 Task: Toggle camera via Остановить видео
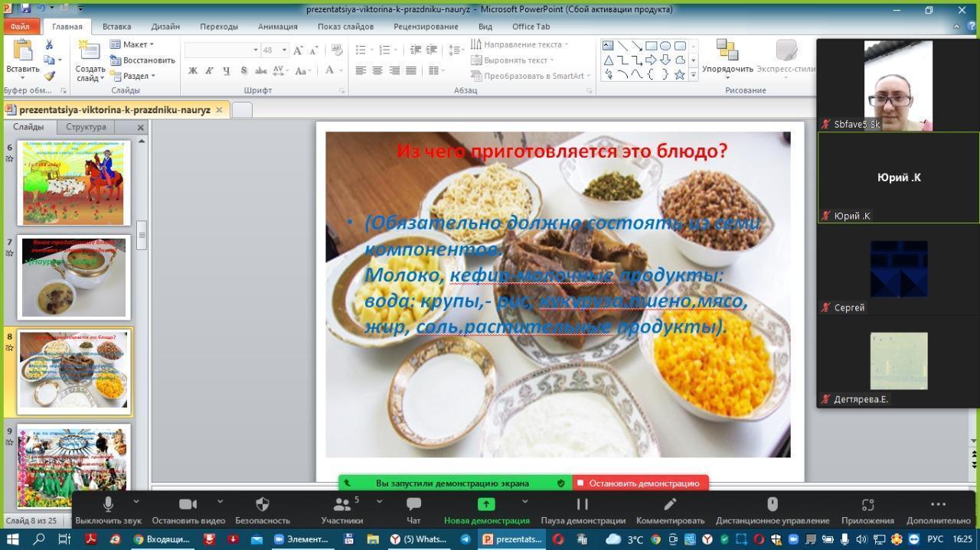[x=188, y=504]
